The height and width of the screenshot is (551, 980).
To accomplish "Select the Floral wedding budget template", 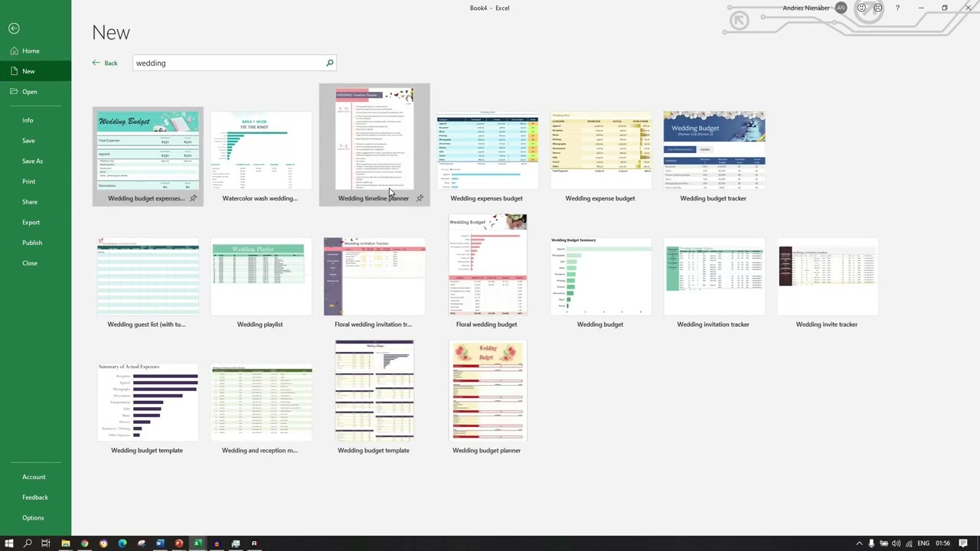I will (x=486, y=264).
